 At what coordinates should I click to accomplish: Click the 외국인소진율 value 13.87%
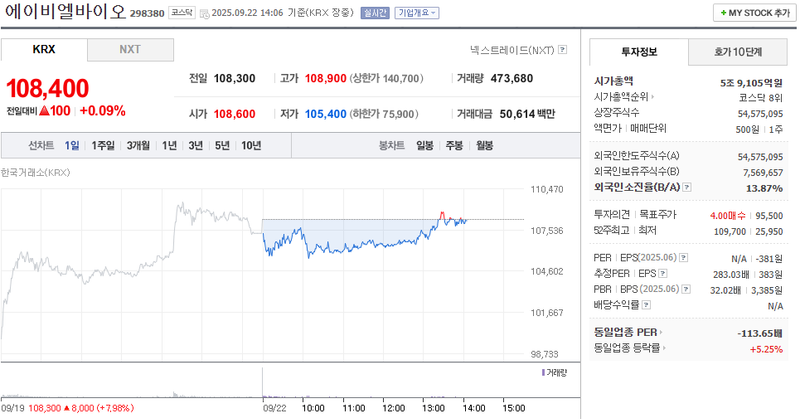pos(764,188)
